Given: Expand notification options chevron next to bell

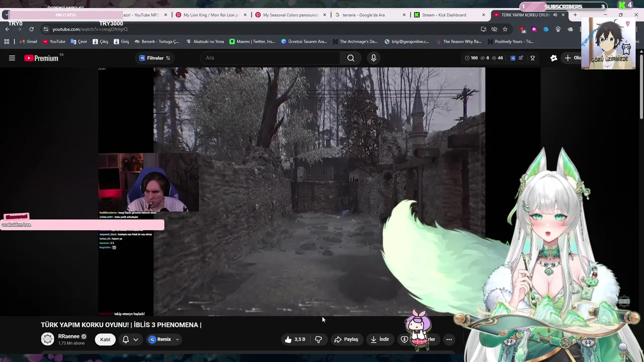Looking at the screenshot, I should coord(136,339).
